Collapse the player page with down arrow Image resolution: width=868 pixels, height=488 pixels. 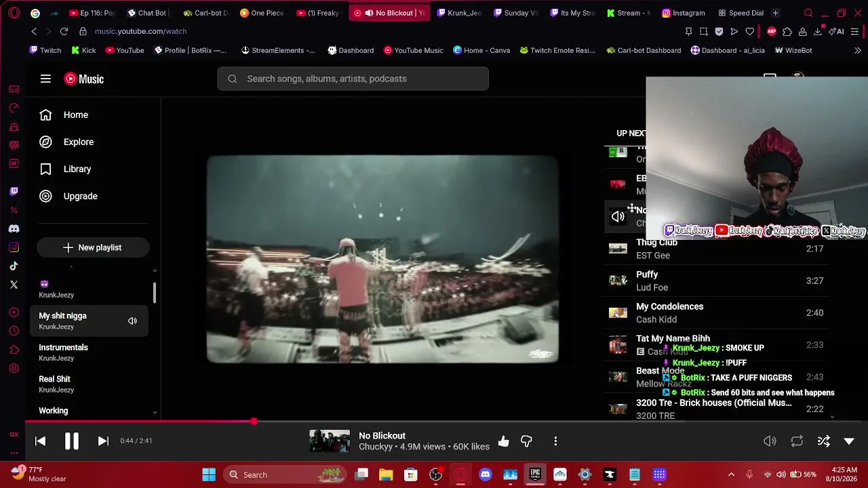[x=849, y=441]
